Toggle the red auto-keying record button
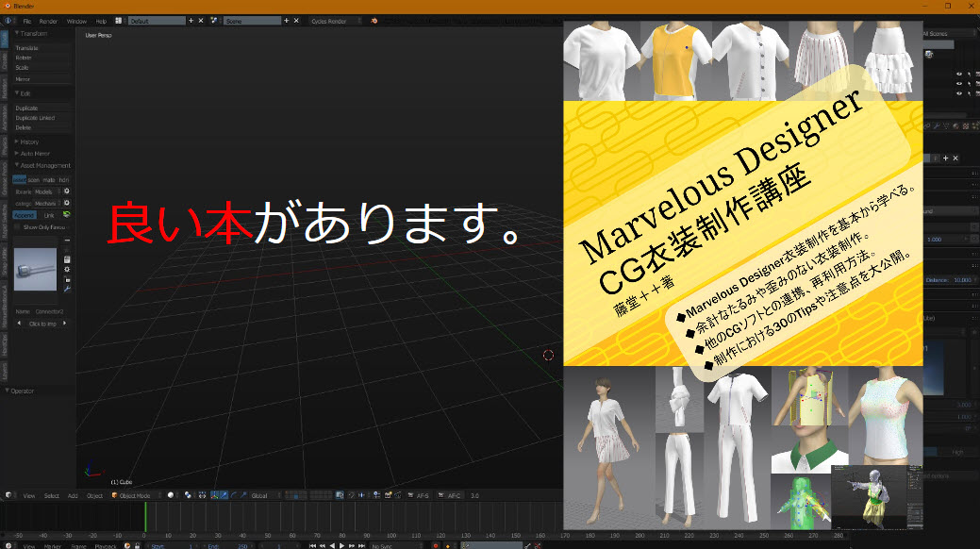Viewport: 980px width, 549px height. click(x=436, y=546)
